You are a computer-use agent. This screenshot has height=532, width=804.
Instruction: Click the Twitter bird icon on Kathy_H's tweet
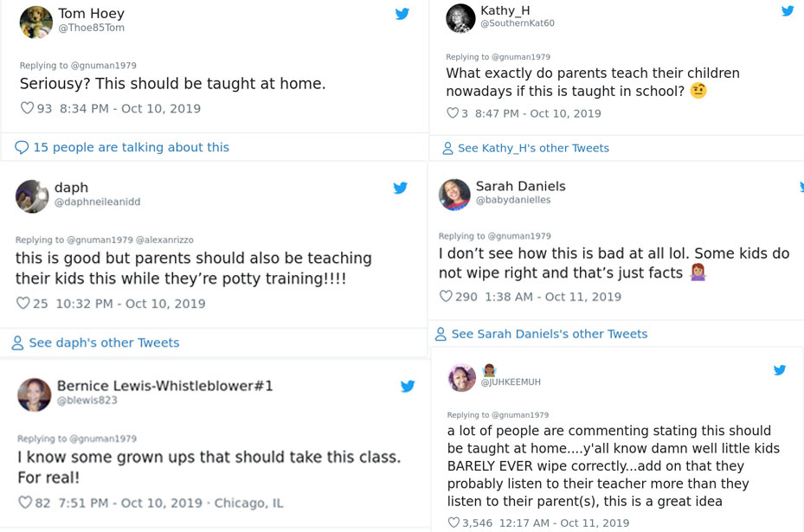click(788, 11)
